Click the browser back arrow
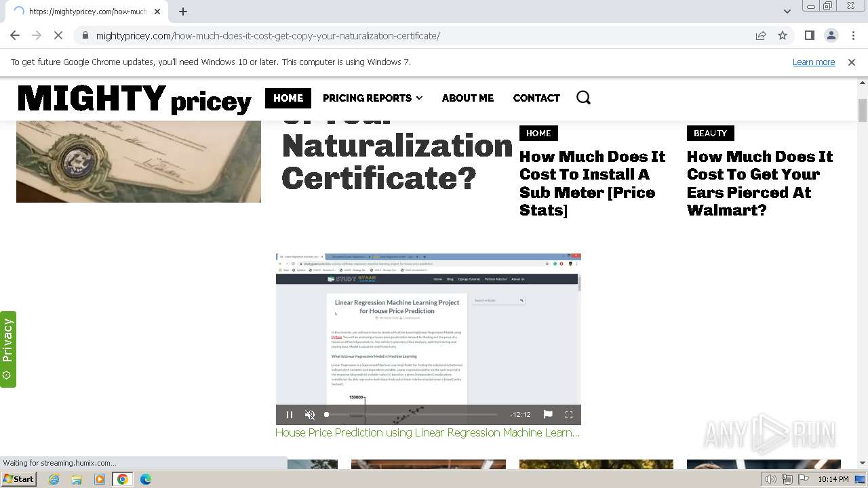Viewport: 868px width, 488px height. point(15,35)
